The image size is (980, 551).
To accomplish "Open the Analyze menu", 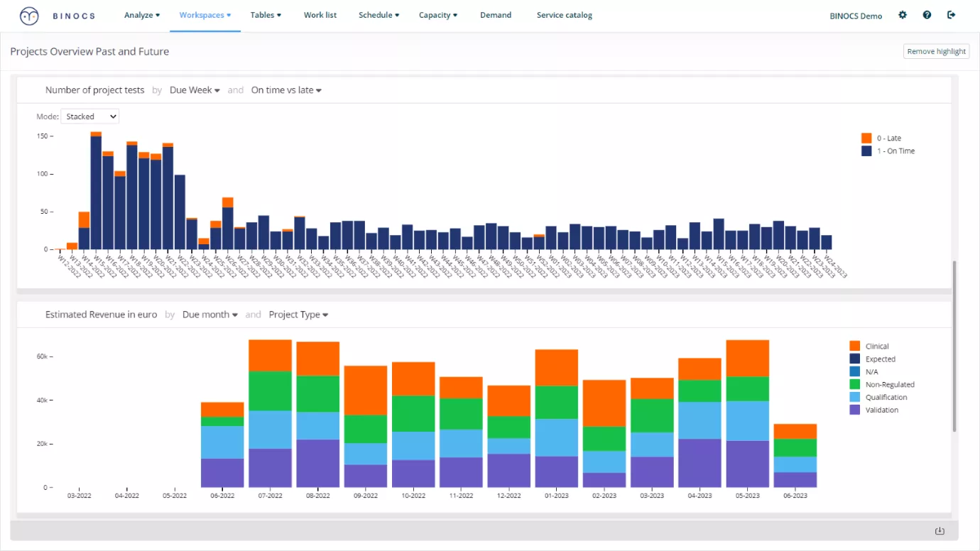I will [142, 15].
